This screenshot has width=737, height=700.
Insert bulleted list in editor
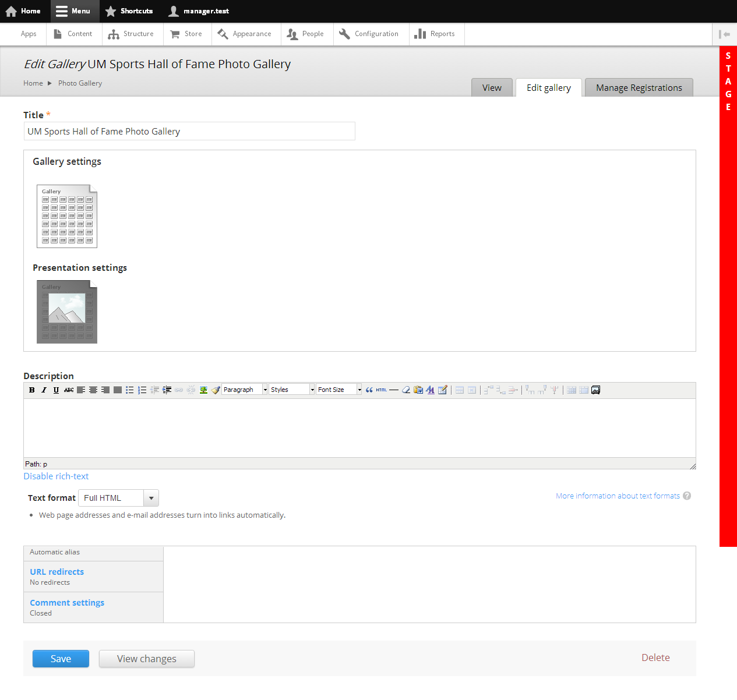tap(130, 390)
